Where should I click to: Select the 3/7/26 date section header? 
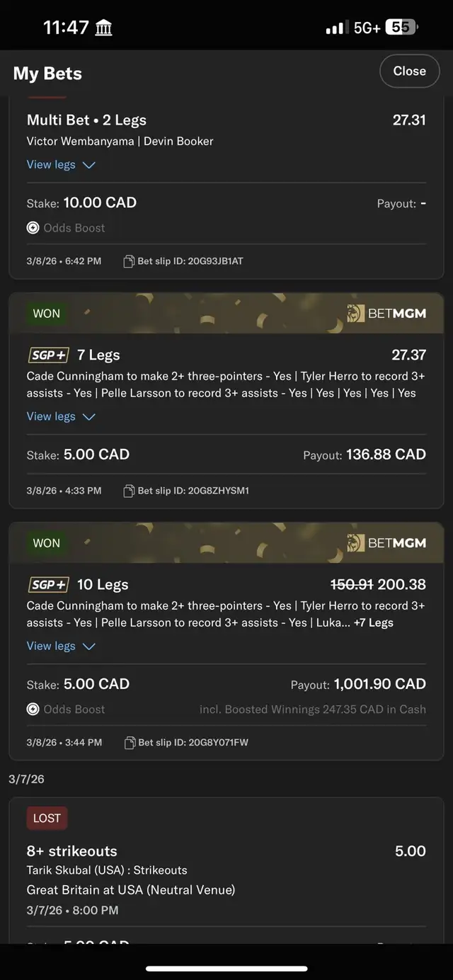click(27, 779)
